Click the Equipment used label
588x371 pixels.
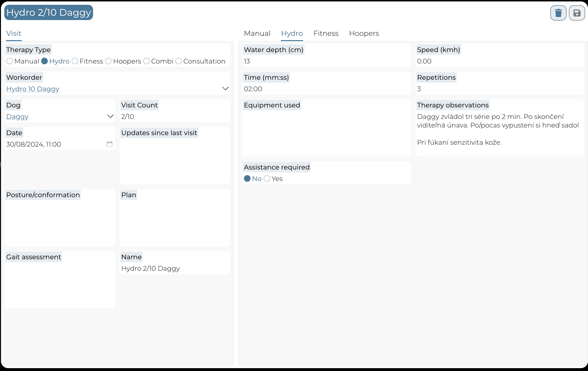coord(272,105)
